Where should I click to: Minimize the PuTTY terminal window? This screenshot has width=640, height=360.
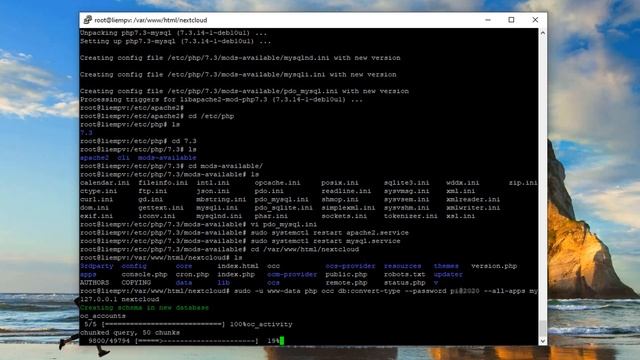pyautogui.click(x=488, y=20)
